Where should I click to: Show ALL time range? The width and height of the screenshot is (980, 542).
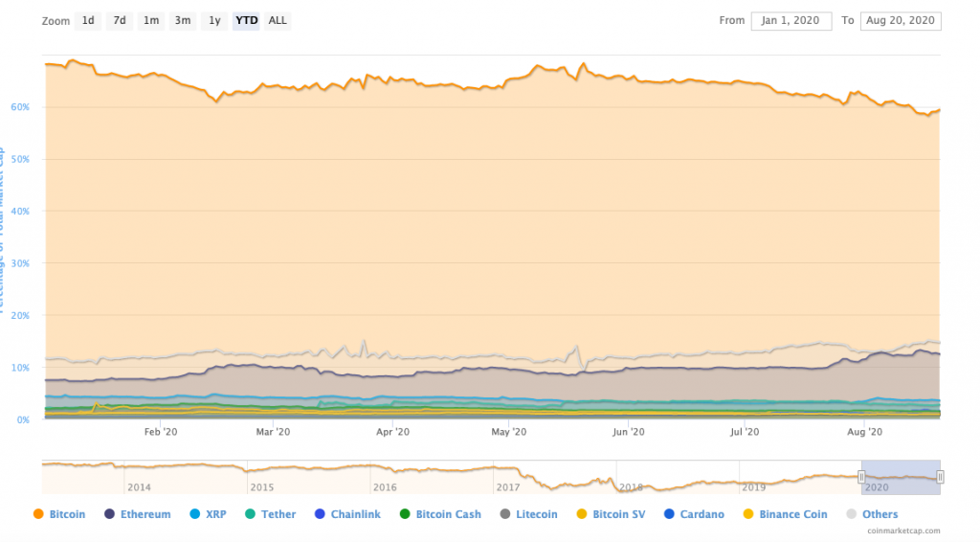pos(278,21)
